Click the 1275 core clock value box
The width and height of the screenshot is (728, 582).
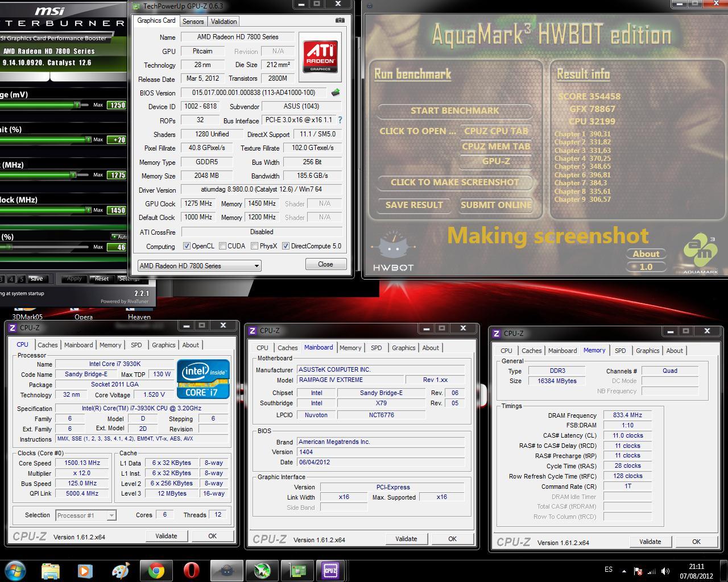coord(117,175)
